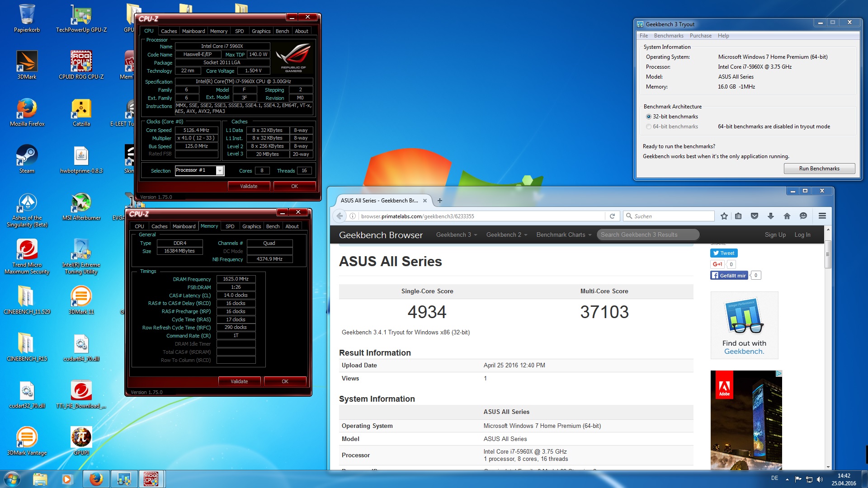Launch 3DMark desktop shortcut
868x488 pixels.
[27, 65]
